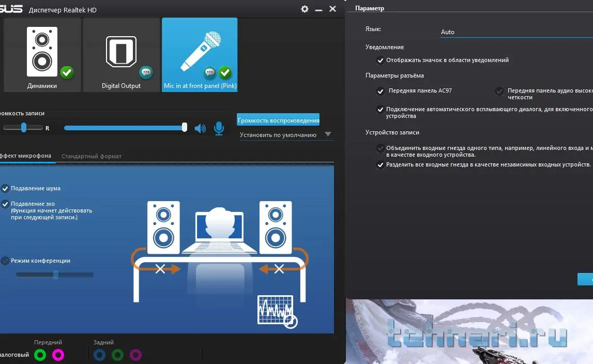Adjust the Режим конференции slider

(55, 275)
